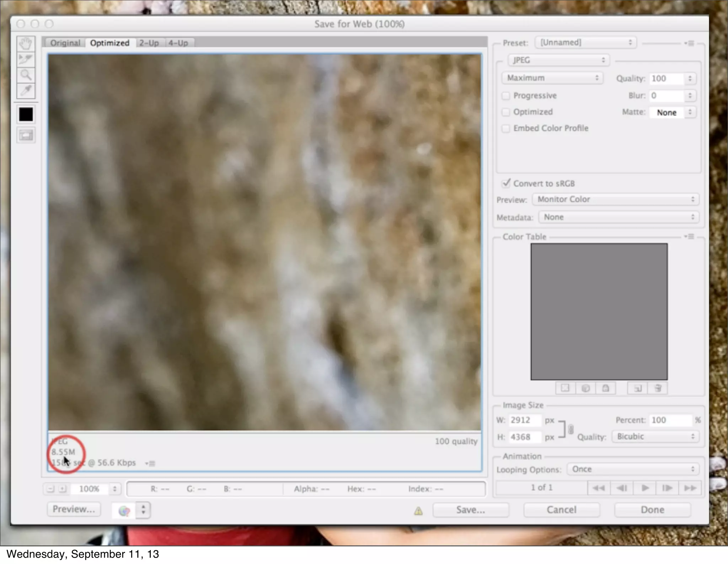Toggle slices visibility icon
Viewport: 728px width, 564px height.
coord(26,135)
